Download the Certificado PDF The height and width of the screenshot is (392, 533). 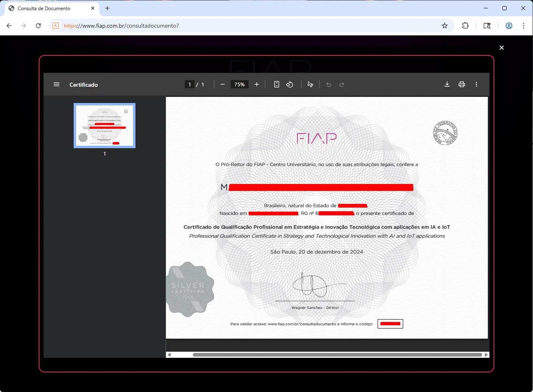point(447,85)
